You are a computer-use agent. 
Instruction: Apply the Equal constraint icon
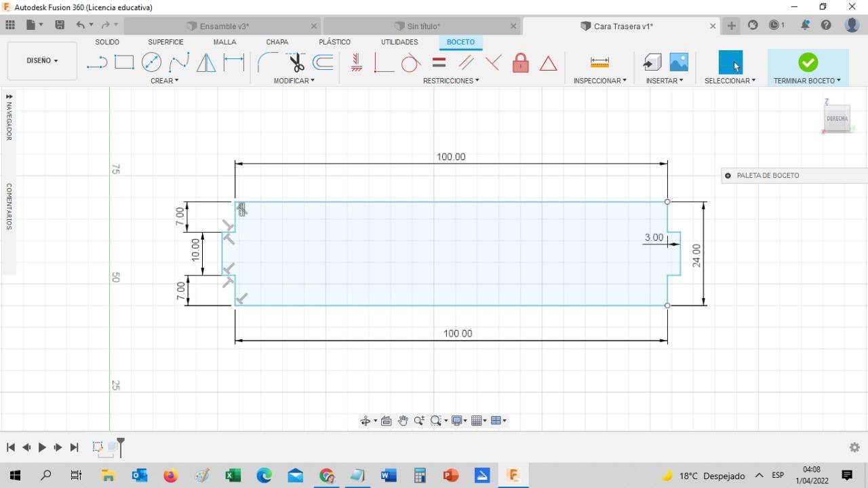pyautogui.click(x=439, y=63)
